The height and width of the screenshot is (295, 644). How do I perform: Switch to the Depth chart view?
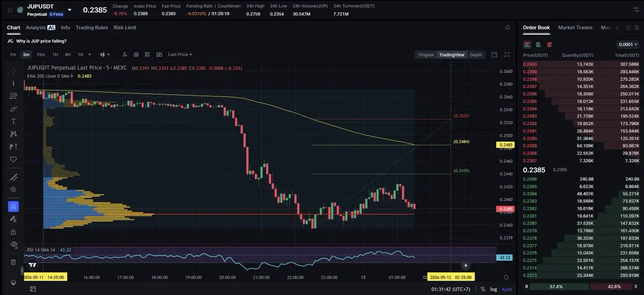(x=476, y=55)
